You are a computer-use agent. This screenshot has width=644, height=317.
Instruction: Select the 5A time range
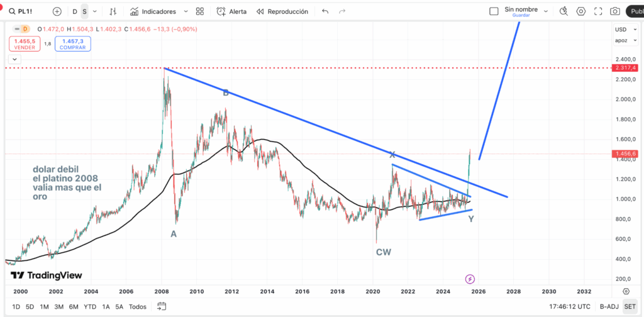click(119, 307)
